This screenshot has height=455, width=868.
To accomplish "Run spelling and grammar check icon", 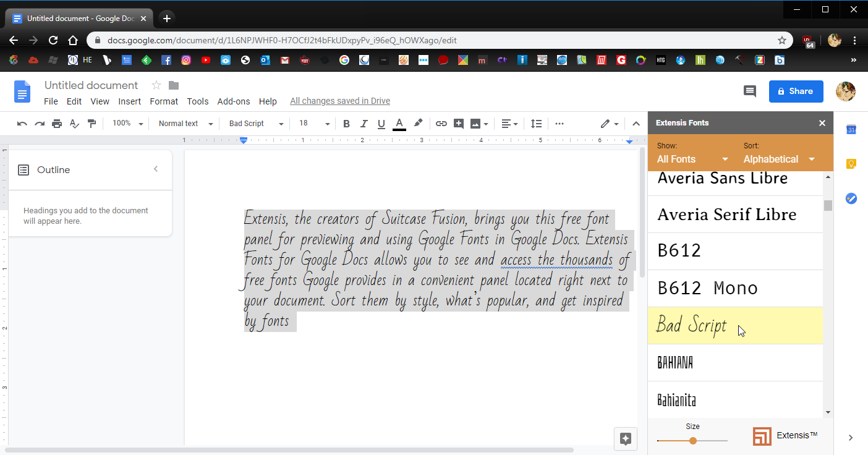I will tap(75, 124).
